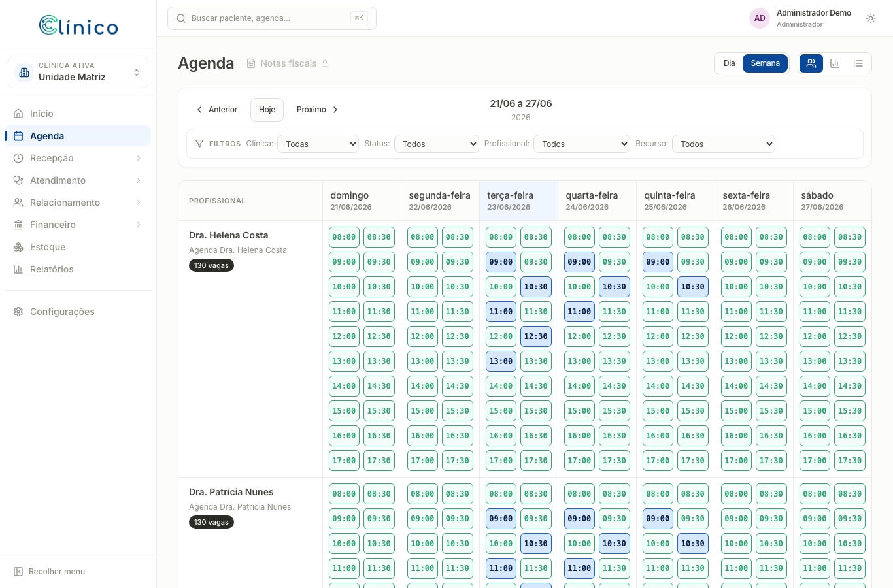The height and width of the screenshot is (588, 893).
Task: Select Helena Costa quinta-feira 09:00 booked slot
Action: (x=658, y=262)
